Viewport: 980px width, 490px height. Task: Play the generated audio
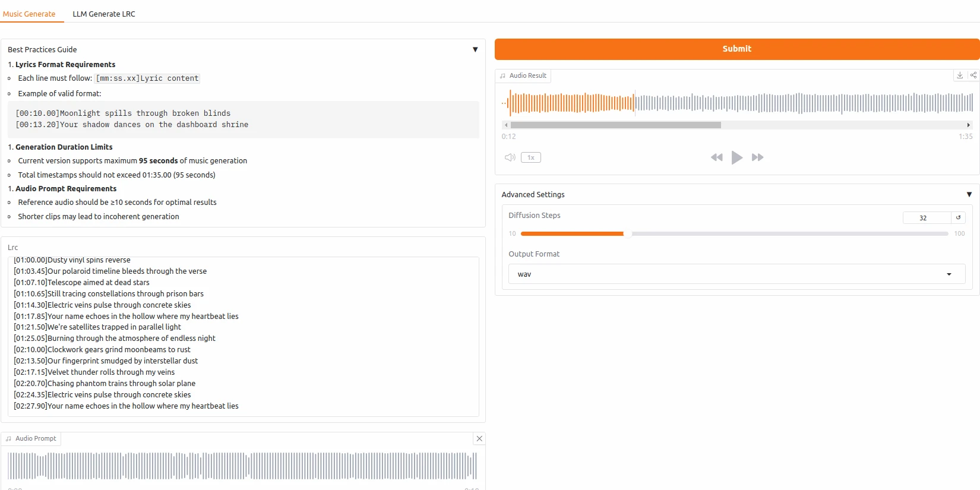click(736, 157)
